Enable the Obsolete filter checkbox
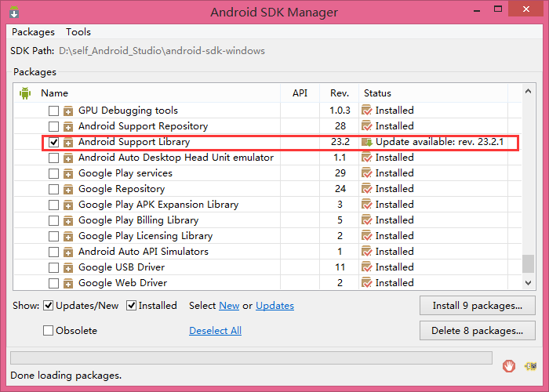This screenshot has width=549, height=392. click(48, 330)
